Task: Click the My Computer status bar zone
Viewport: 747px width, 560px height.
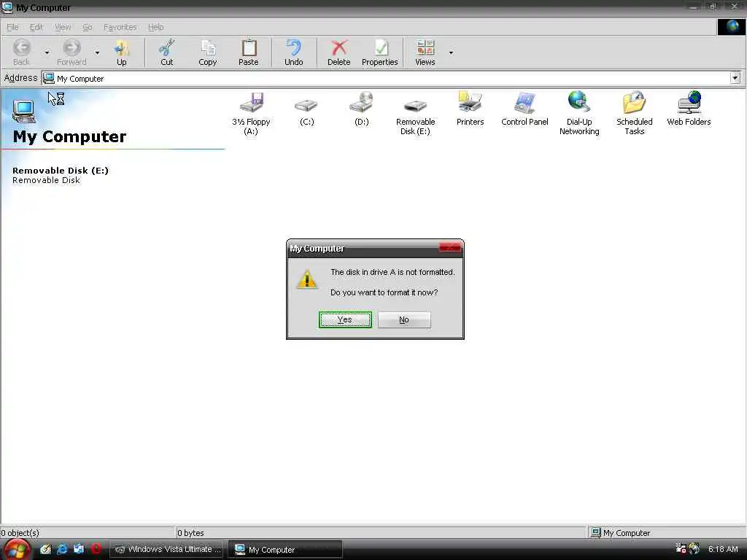Action: [667, 533]
